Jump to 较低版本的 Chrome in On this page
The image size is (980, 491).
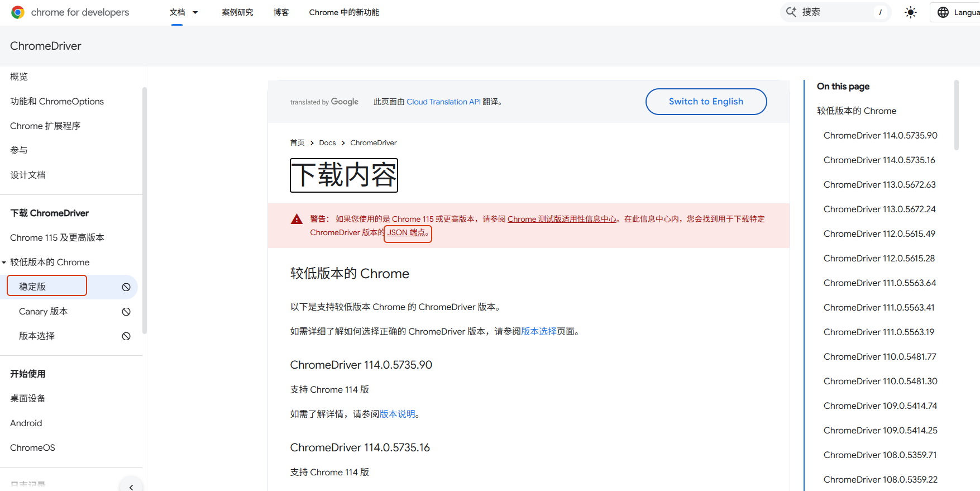click(x=857, y=111)
